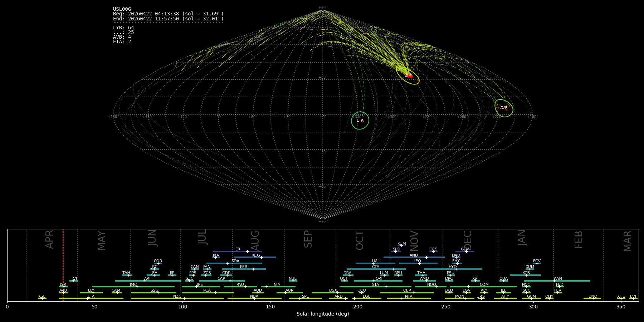The height and width of the screenshot is (322, 644).
Task: Click the AND shower bar
Action: (414, 257)
